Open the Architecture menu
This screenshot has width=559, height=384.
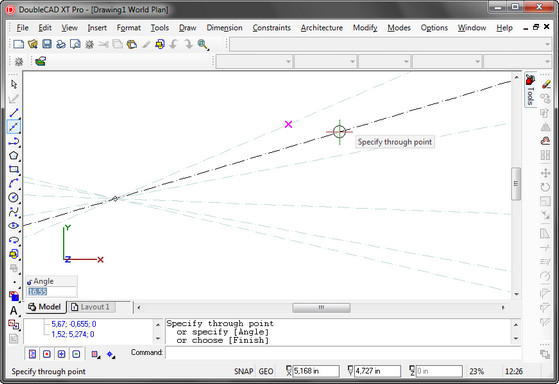[x=322, y=28]
